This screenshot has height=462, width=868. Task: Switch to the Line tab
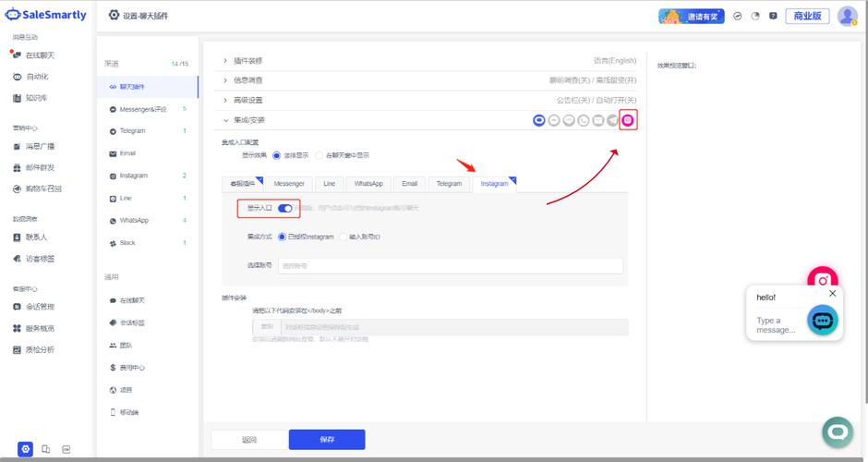click(330, 184)
